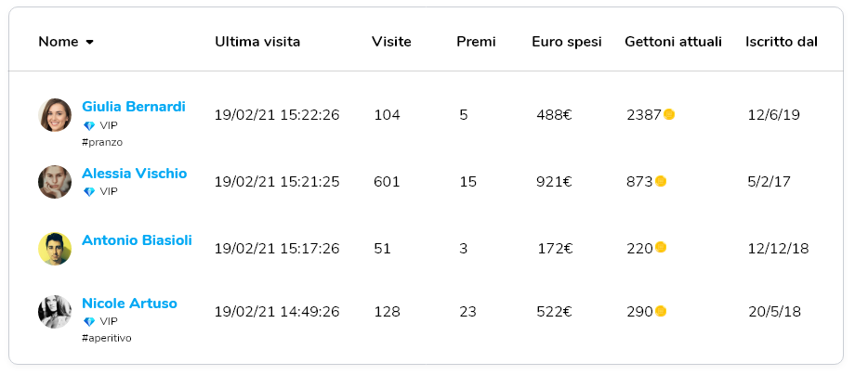Screen dimensions: 868x375
Task: Click the Gettoni attuali column header
Action: (x=673, y=42)
